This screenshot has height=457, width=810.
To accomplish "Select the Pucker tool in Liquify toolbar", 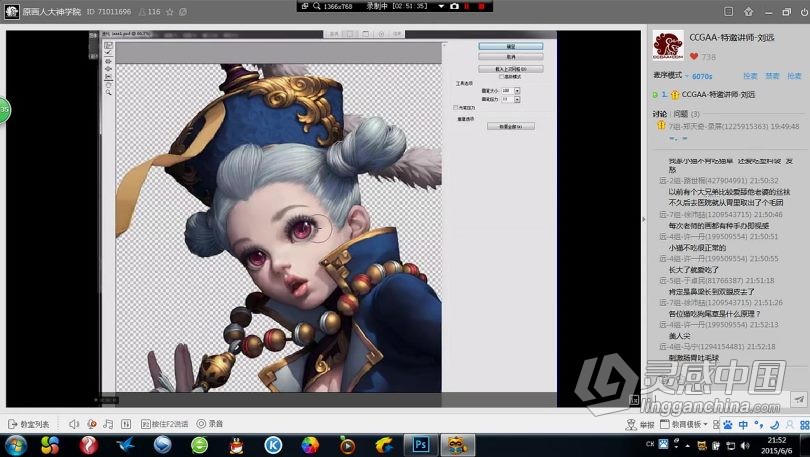I will 108,61.
